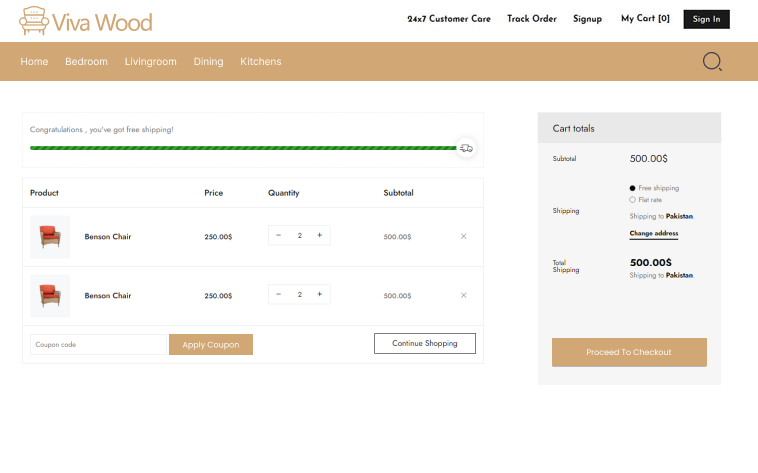Remove second Benson Chair with X icon
The height and width of the screenshot is (473, 758).
(x=463, y=296)
